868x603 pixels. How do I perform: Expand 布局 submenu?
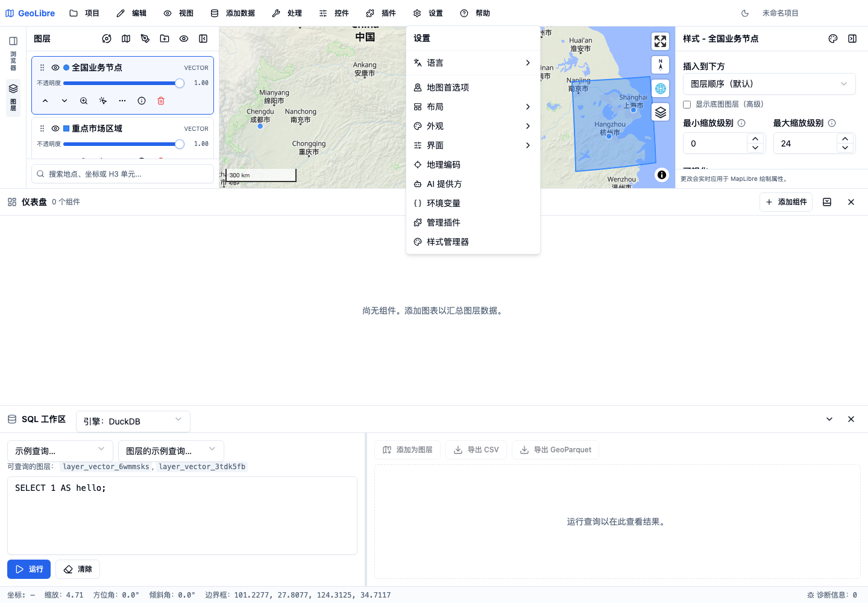click(x=473, y=107)
